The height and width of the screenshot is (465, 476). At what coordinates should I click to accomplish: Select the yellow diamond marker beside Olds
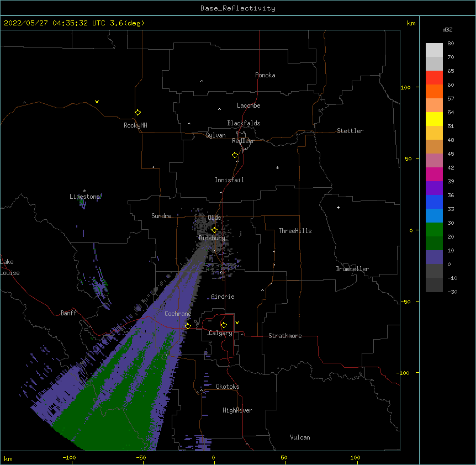click(x=215, y=230)
